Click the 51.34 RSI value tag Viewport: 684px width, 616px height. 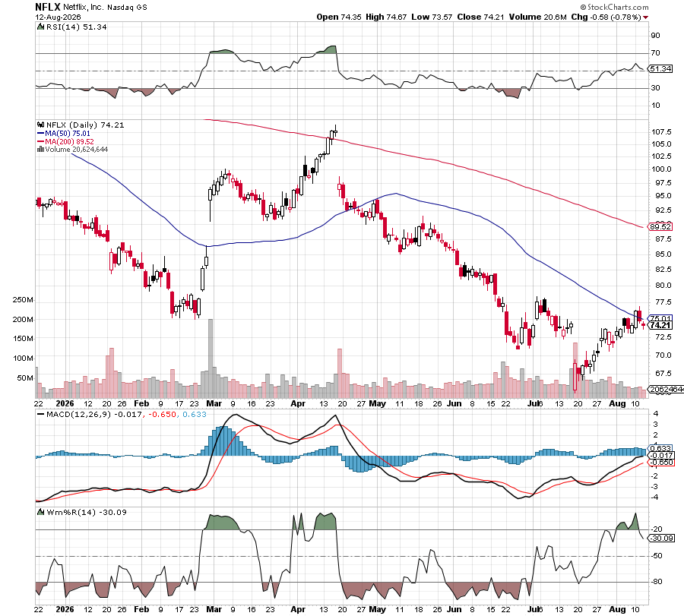(x=660, y=69)
